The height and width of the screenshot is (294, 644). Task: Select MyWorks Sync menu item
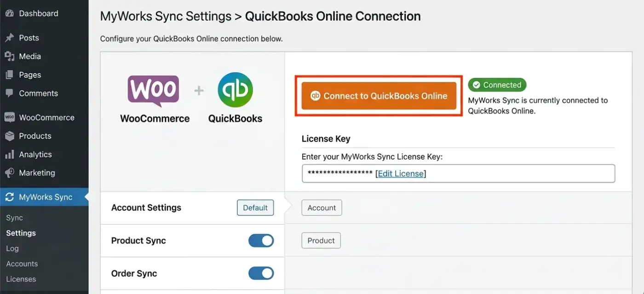pos(44,197)
